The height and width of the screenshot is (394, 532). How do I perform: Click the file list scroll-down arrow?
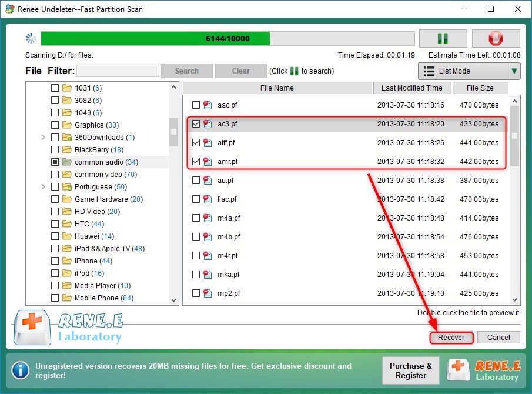514,300
